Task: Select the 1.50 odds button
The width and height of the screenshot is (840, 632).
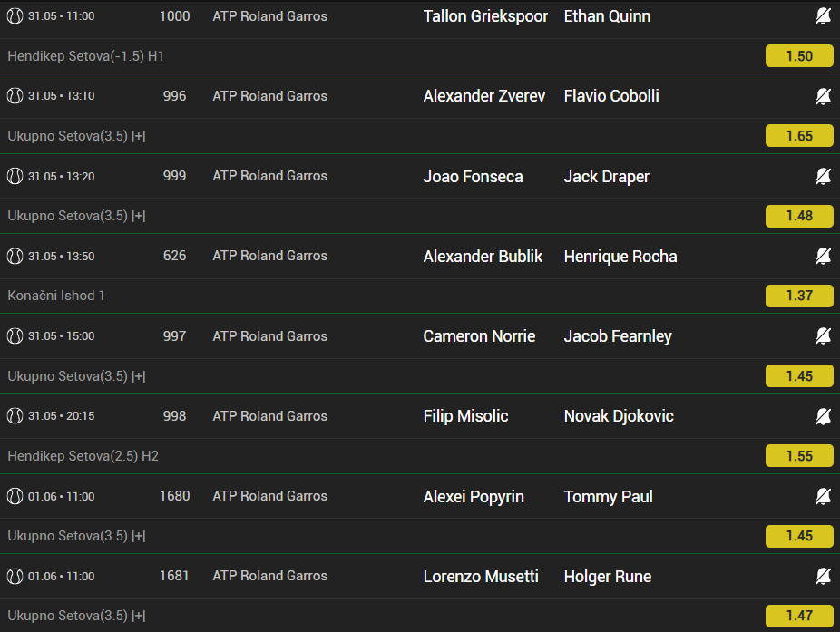Action: pos(799,55)
